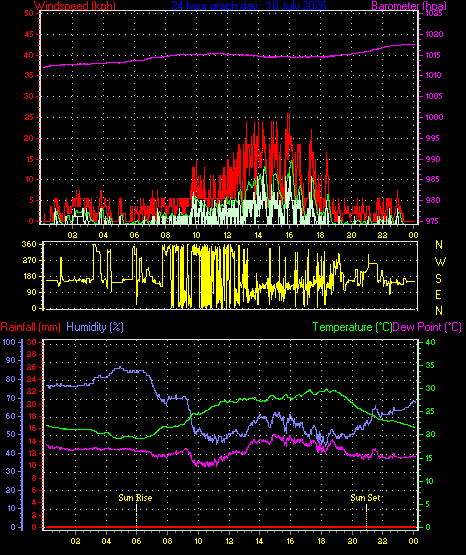Screen dimensions: 466x555
Task: Click the "980" barometer value
Action: 432,200
